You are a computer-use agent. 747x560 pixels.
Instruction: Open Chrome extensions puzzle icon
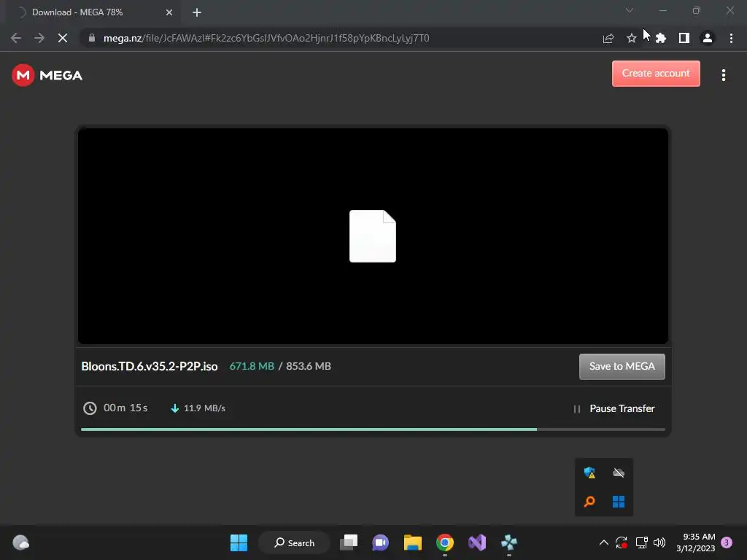tap(661, 38)
